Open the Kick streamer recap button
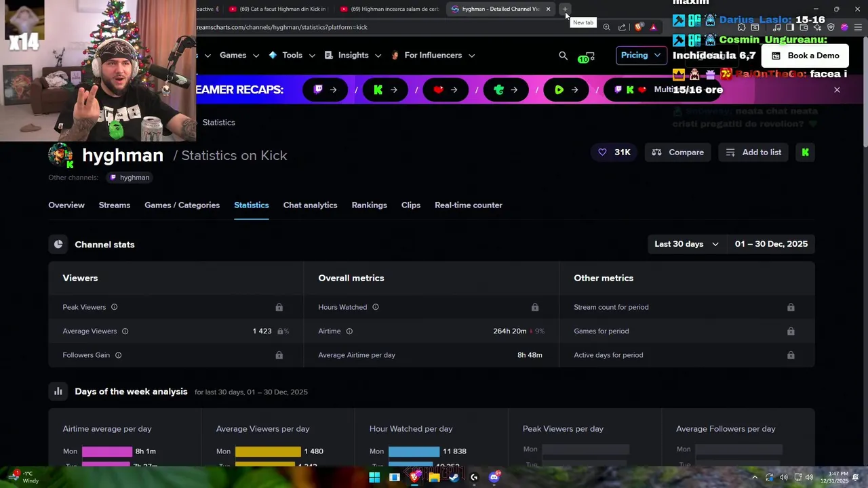The image size is (868, 488). click(385, 89)
